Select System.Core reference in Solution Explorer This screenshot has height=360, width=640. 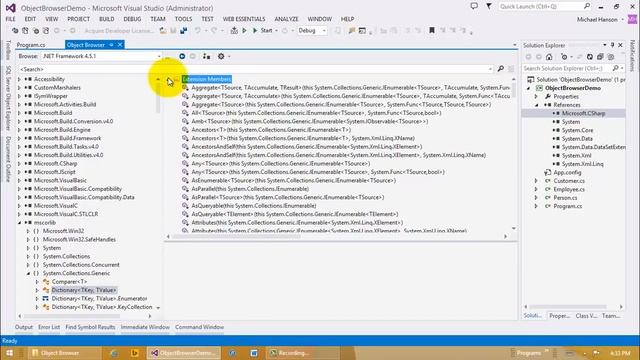[x=577, y=131]
